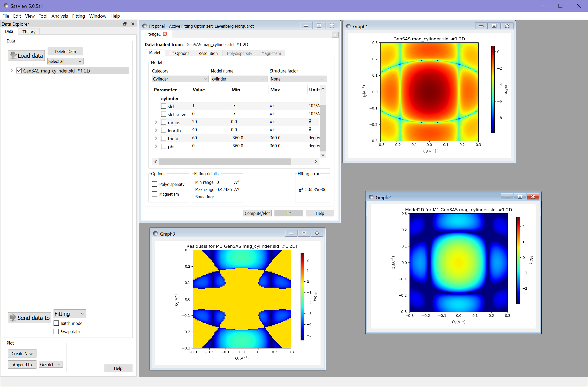Add new fit page with plus icon
This screenshot has width=588, height=387.
[335, 35]
